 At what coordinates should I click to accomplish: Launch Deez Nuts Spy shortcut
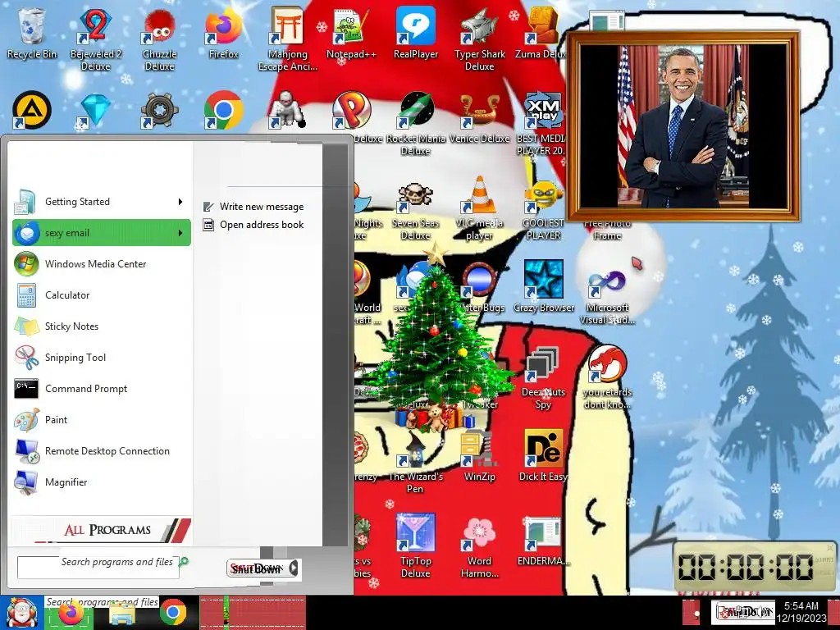coord(543,377)
